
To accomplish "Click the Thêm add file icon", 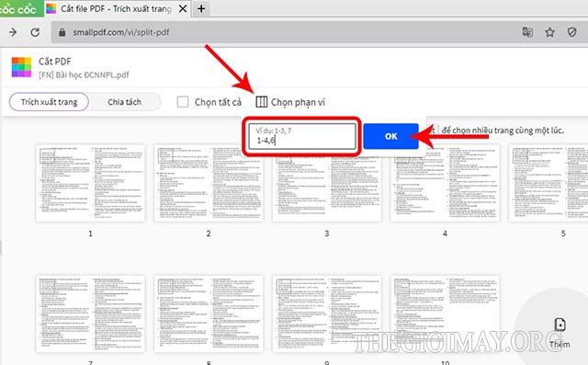I will click(560, 325).
